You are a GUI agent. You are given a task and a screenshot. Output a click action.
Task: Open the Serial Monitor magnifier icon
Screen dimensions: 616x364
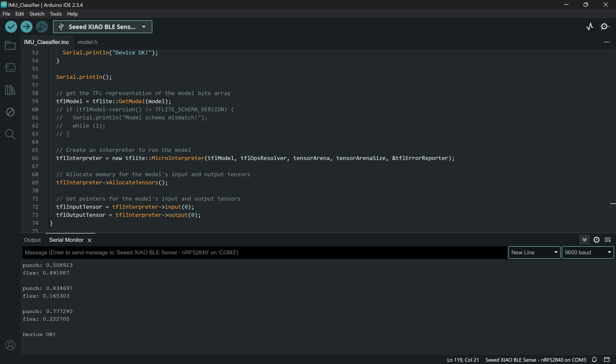coord(605,26)
